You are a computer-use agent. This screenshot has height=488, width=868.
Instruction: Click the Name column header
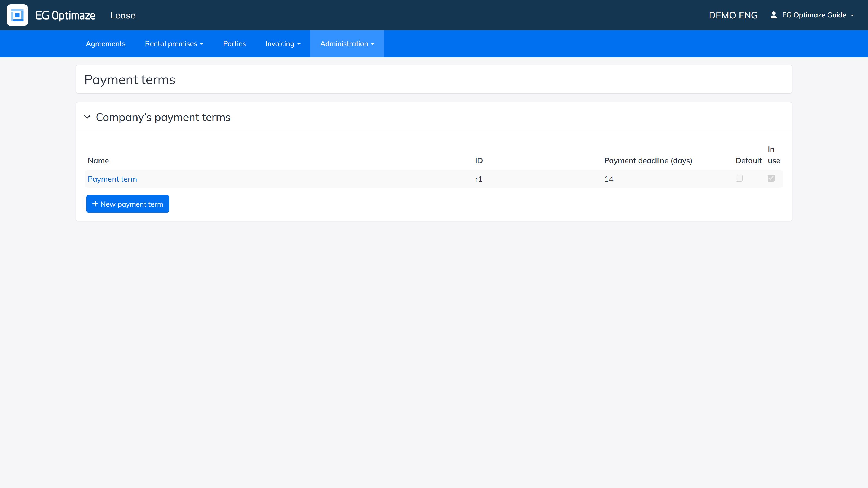98,161
